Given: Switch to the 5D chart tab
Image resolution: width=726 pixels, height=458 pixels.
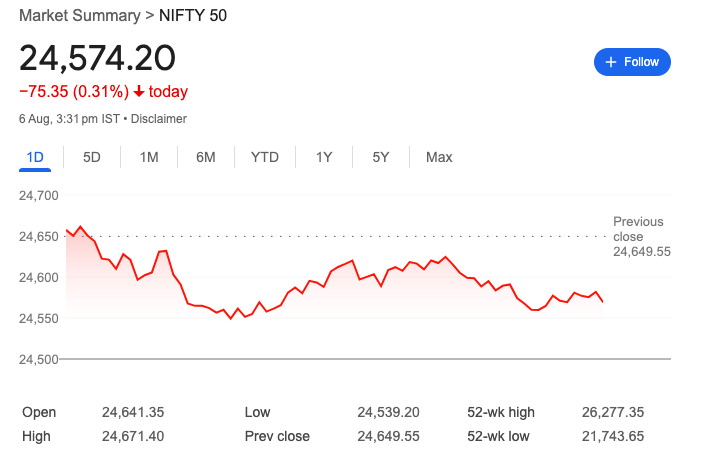Looking at the screenshot, I should tap(92, 157).
